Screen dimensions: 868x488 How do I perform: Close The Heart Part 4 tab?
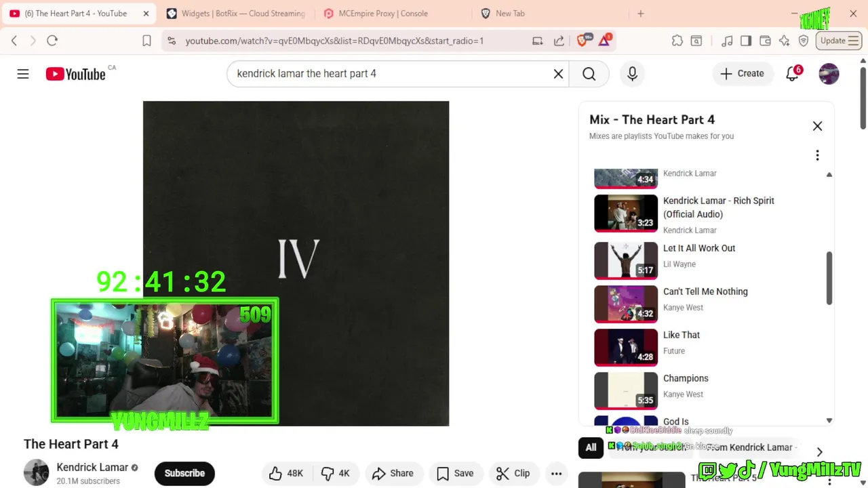click(x=146, y=14)
